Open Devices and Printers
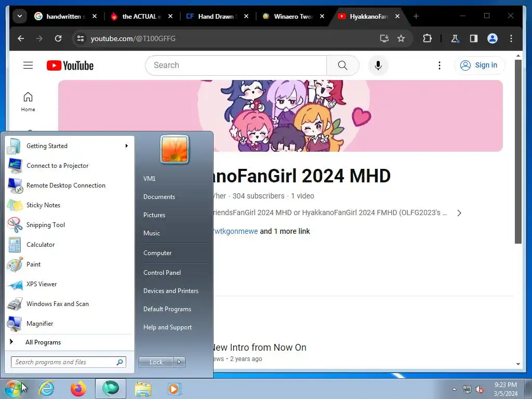The width and height of the screenshot is (532, 399). [x=170, y=291]
